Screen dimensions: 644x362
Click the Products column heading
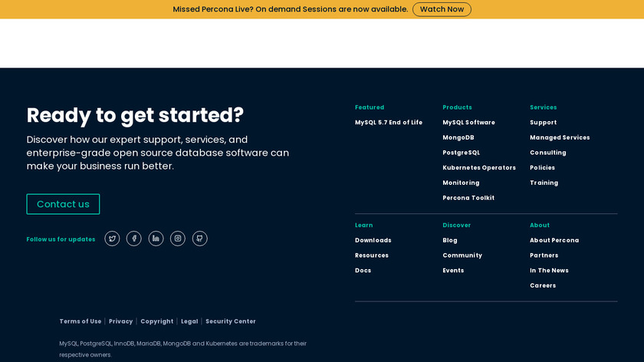point(457,107)
